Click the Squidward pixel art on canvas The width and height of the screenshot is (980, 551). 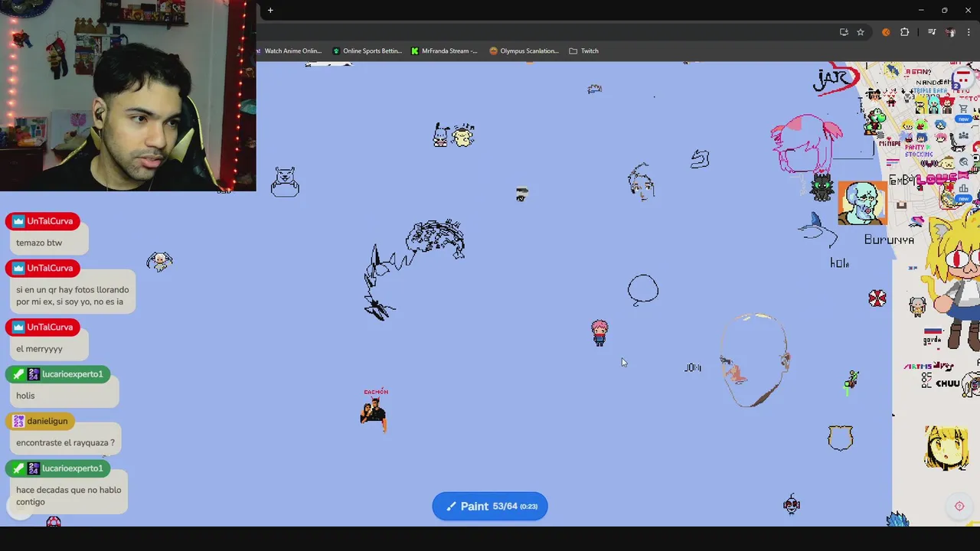862,203
